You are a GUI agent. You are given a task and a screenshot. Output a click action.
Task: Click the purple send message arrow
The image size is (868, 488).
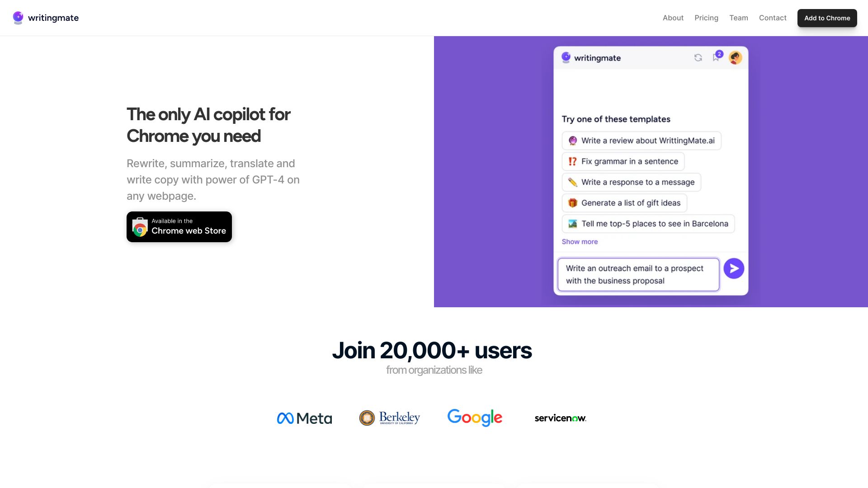click(x=733, y=268)
